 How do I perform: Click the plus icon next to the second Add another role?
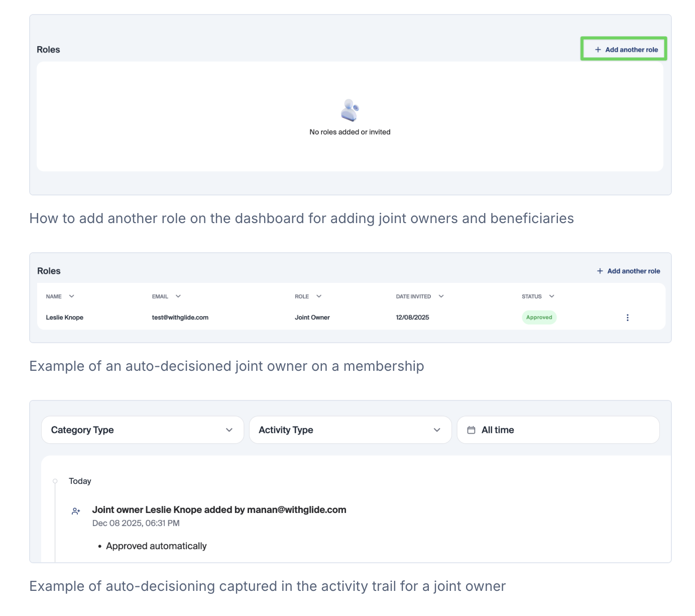600,271
